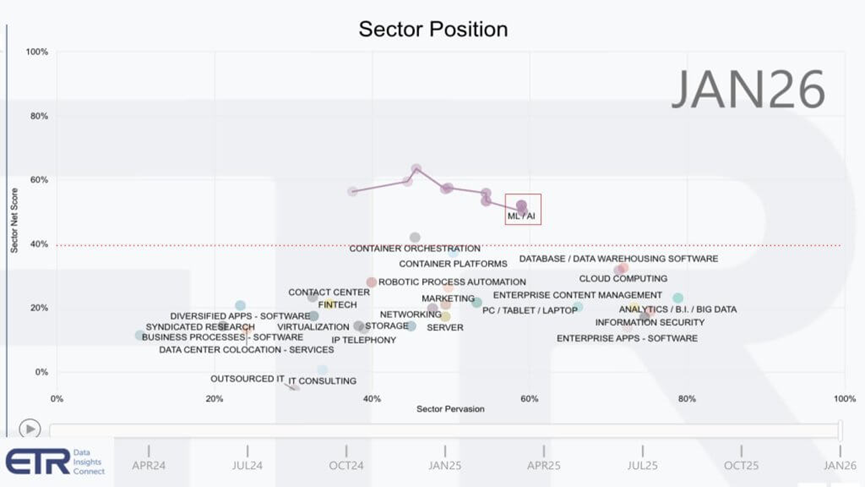The height and width of the screenshot is (487, 865).
Task: Click the Data Center Colocation - Services label
Action: (246, 350)
